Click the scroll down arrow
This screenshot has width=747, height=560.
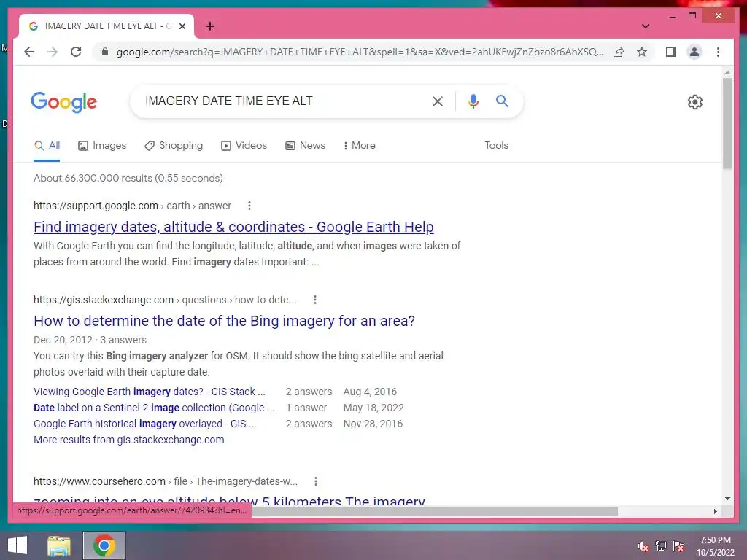(727, 499)
